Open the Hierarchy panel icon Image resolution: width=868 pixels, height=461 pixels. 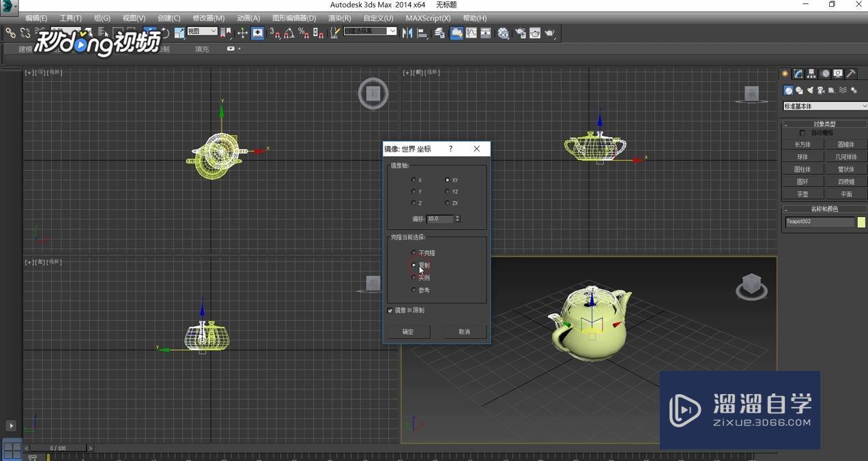[x=811, y=73]
